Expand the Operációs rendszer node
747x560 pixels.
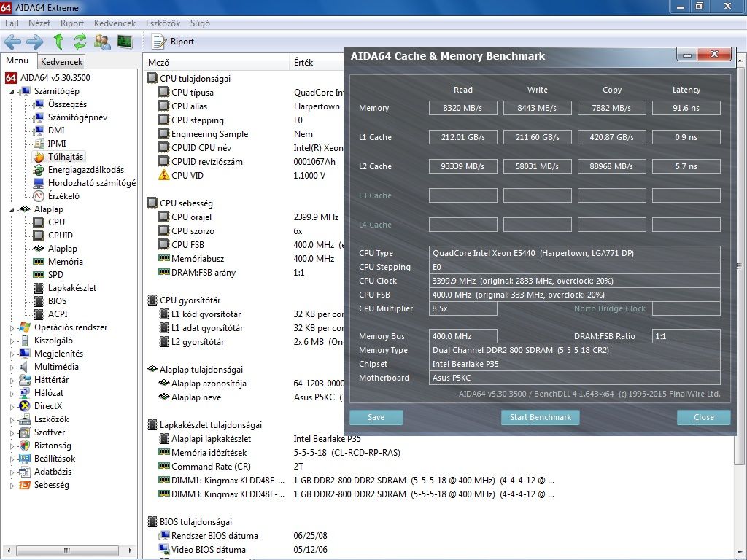(12, 327)
